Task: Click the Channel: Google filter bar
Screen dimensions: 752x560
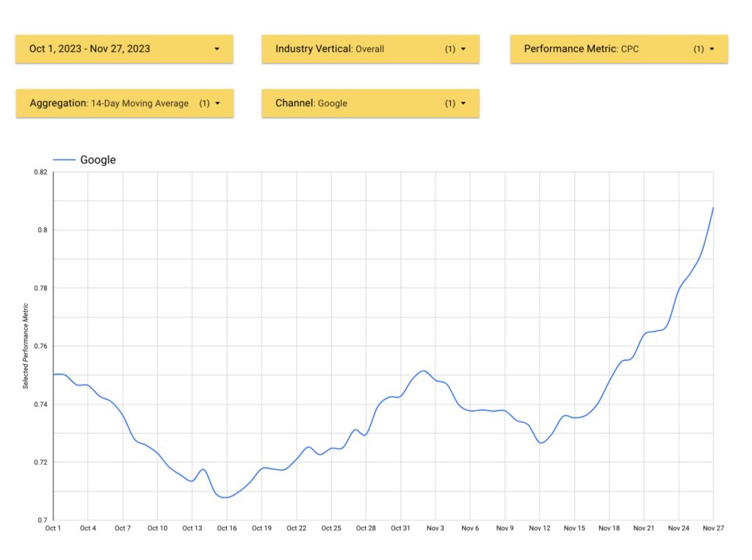Action: (370, 103)
